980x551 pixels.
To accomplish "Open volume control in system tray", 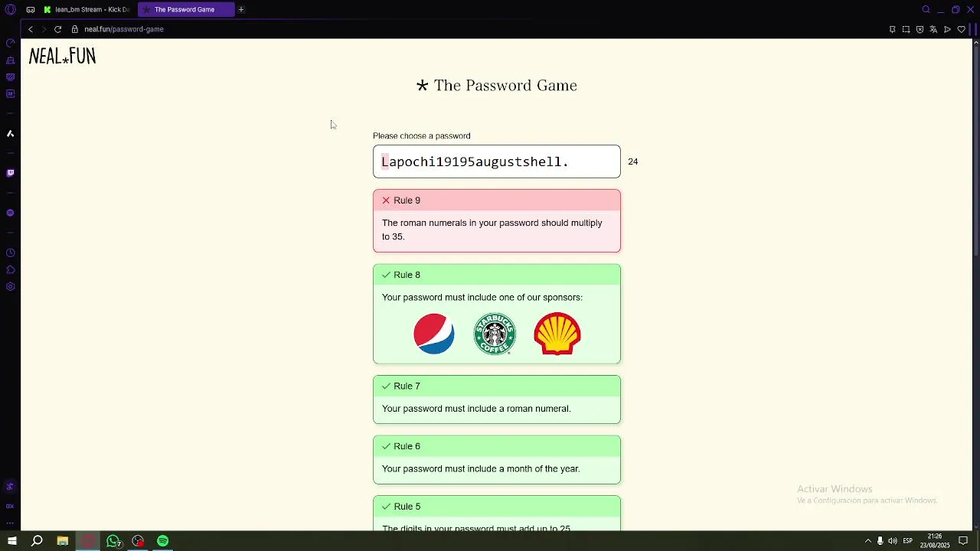I will (893, 541).
